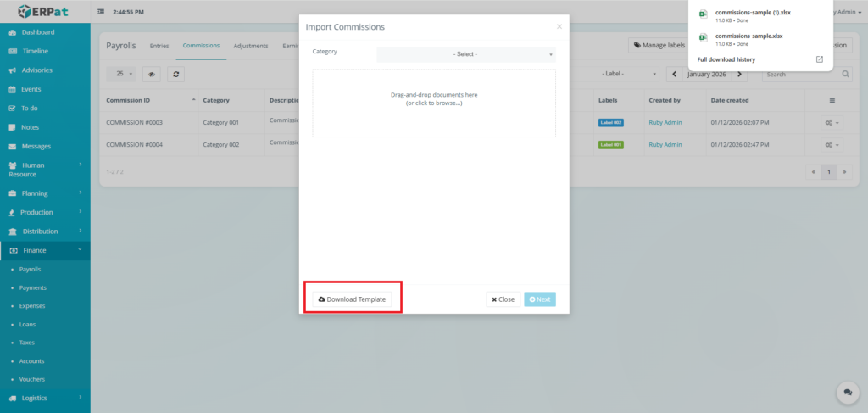Open actions gear for COMMISSION #0004

pos(832,145)
